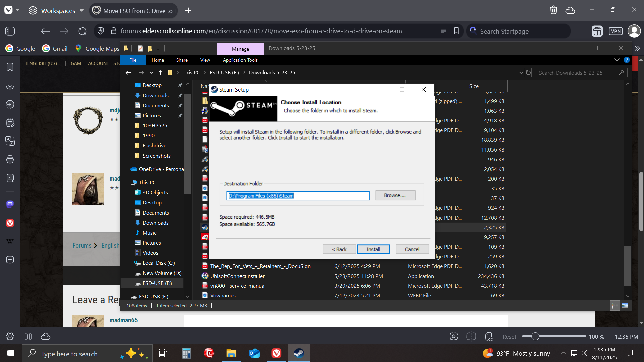Toggle the Vivaldi side panel icon
Viewport: 644px width, 362px height.
(x=10, y=31)
